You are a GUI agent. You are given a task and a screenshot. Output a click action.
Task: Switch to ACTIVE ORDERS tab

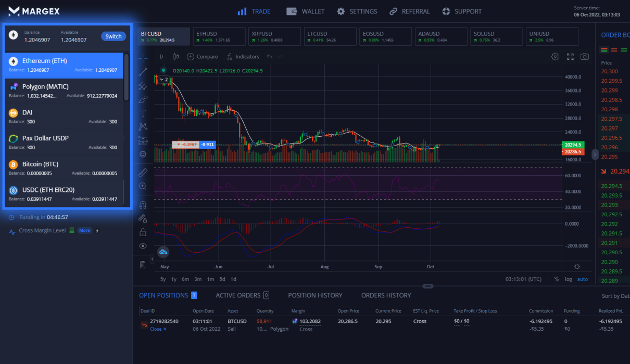tap(242, 295)
